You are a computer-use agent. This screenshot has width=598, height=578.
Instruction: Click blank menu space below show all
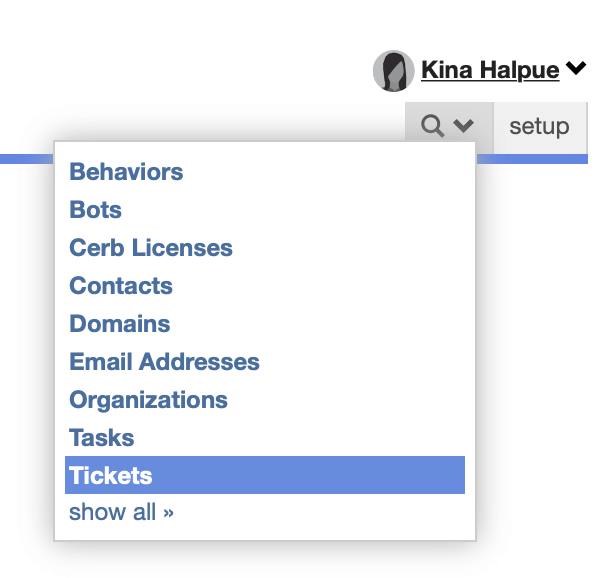coord(265,531)
